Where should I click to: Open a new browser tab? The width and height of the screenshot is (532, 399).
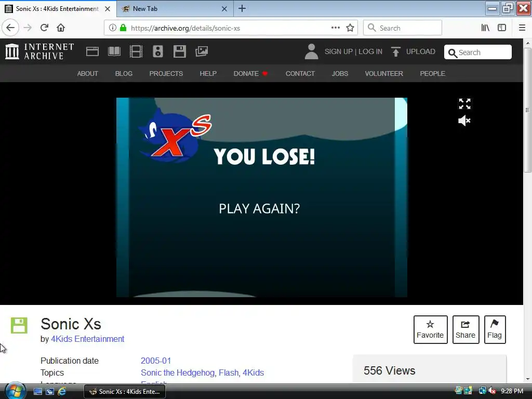(x=242, y=8)
